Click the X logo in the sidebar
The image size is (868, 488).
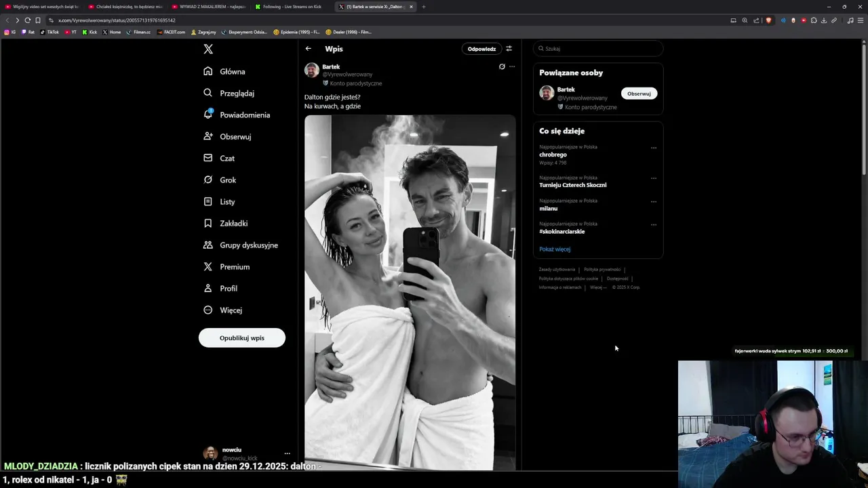coord(208,49)
